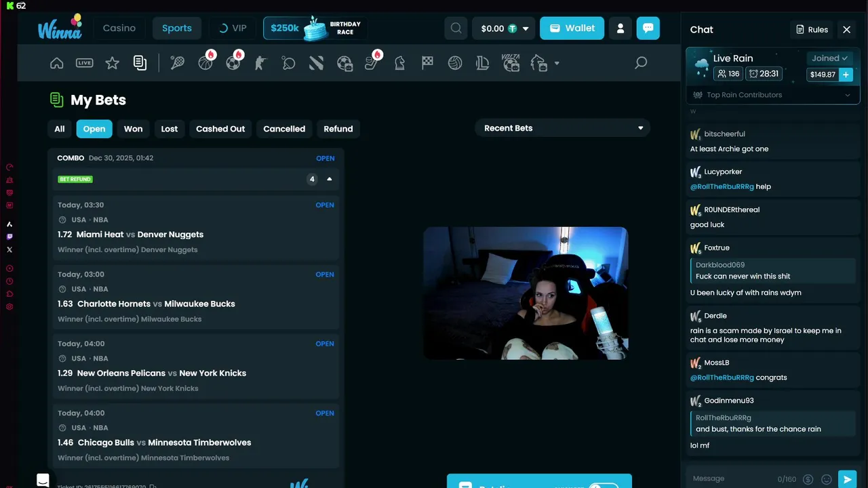Switch to the Sports tab

point(177,28)
